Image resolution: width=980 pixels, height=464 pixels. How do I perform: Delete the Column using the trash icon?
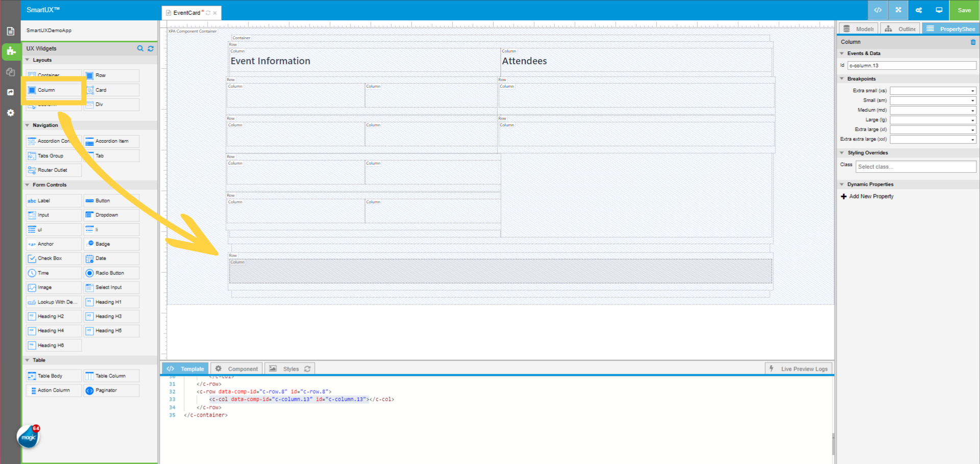point(973,42)
